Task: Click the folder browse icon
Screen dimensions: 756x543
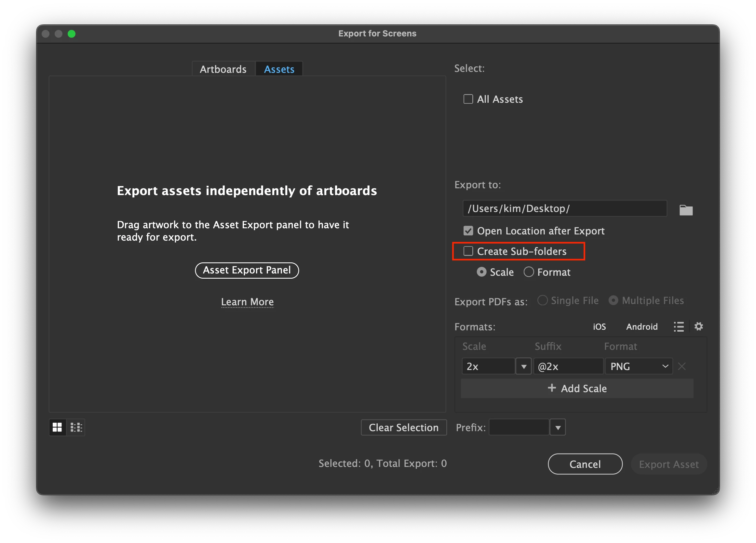Action: pyautogui.click(x=686, y=210)
